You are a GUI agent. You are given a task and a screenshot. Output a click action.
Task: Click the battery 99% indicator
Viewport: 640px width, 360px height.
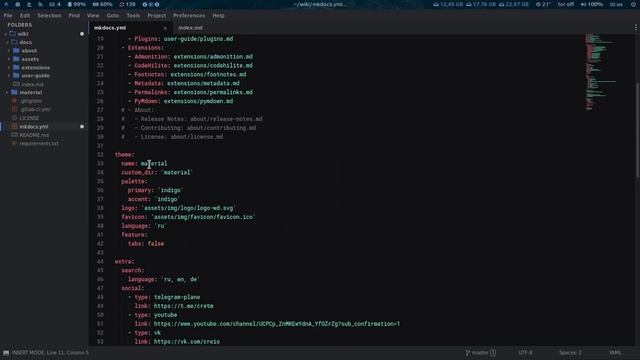[x=77, y=4]
